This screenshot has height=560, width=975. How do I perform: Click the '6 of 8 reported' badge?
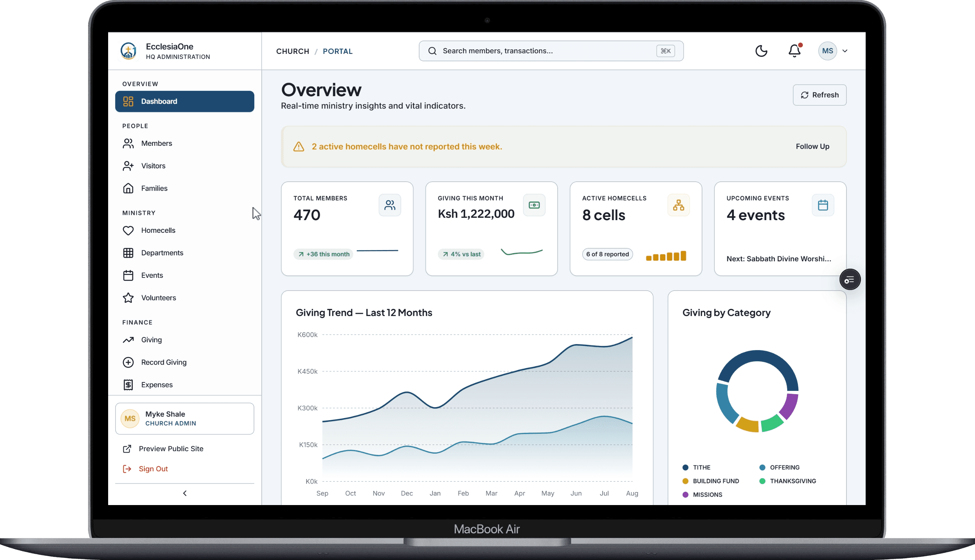tap(607, 254)
